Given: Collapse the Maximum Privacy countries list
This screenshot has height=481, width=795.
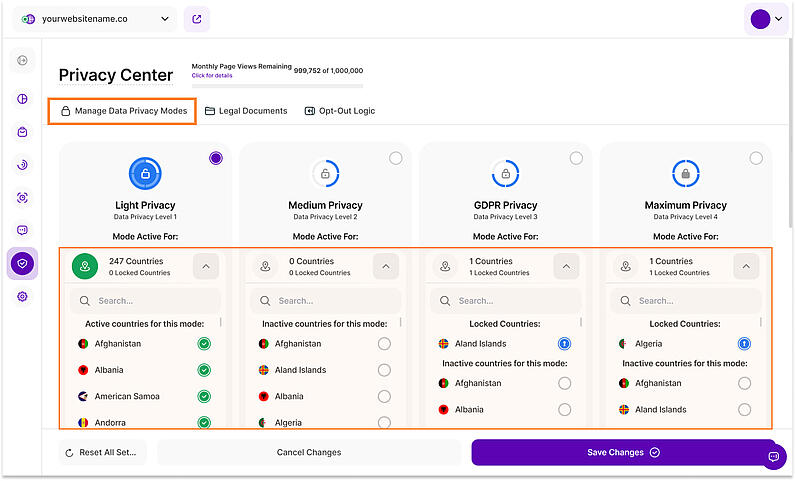Looking at the screenshot, I should click(746, 266).
